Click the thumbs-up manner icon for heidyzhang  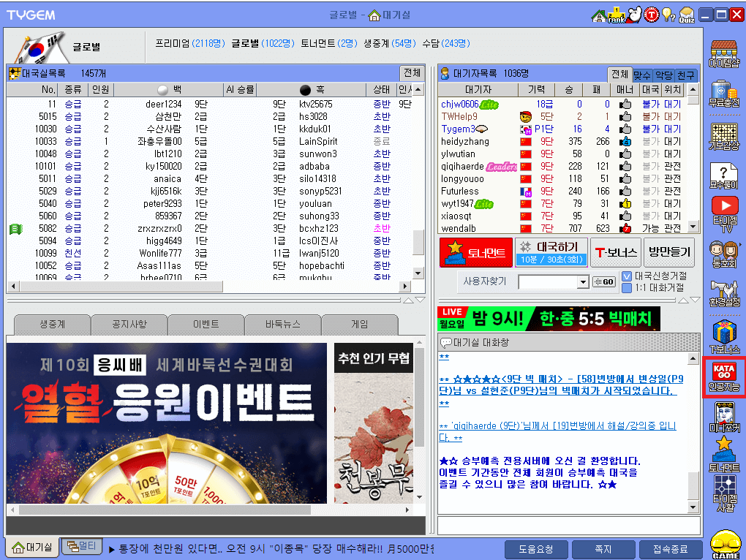pos(625,141)
